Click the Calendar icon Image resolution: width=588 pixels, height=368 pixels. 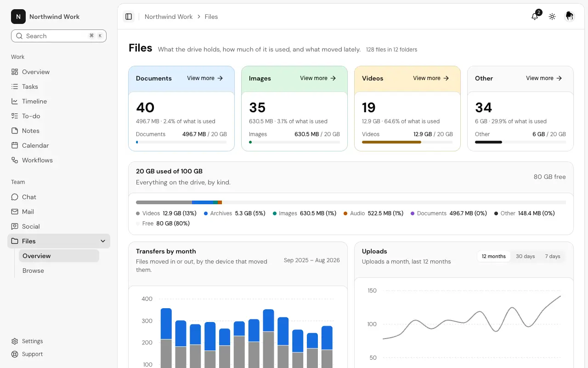pos(15,145)
